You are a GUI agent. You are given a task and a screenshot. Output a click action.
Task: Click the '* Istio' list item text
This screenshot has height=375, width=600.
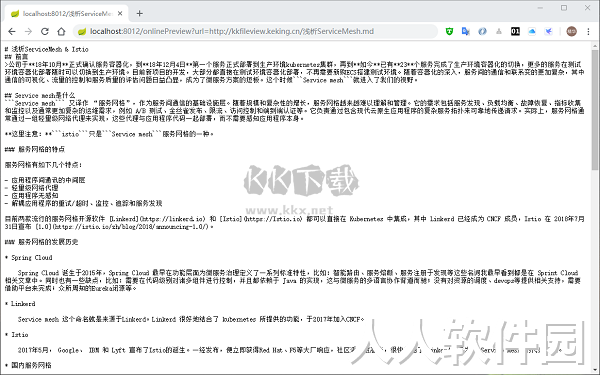click(16, 335)
